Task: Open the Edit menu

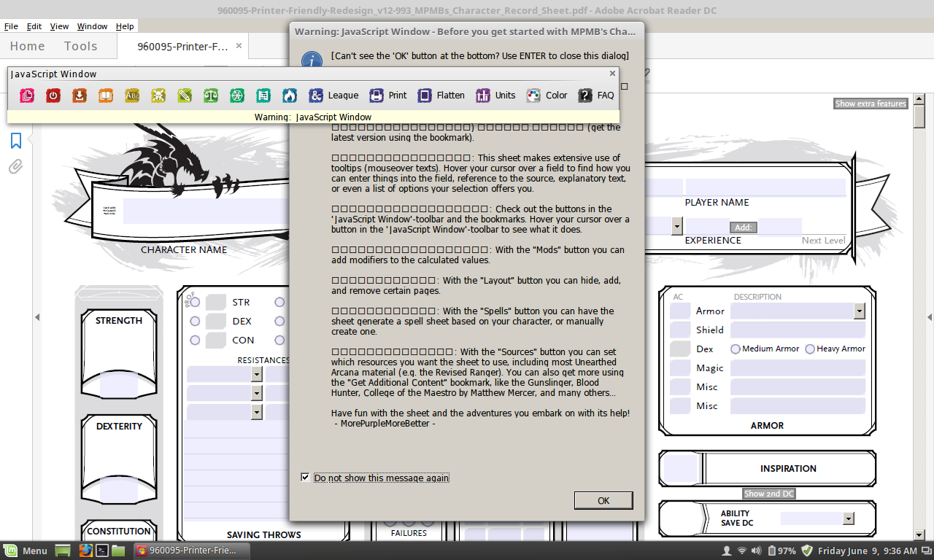Action: [x=34, y=26]
